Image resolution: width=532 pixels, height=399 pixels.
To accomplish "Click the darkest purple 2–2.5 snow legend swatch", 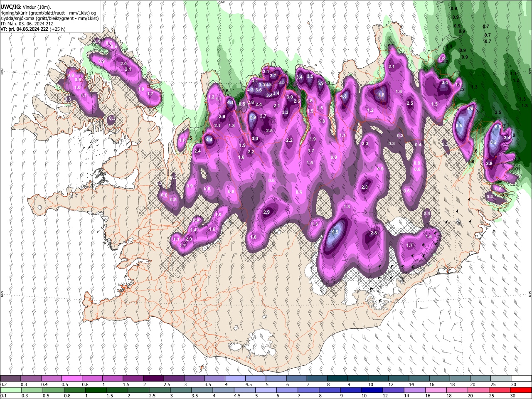I will click(x=154, y=379).
